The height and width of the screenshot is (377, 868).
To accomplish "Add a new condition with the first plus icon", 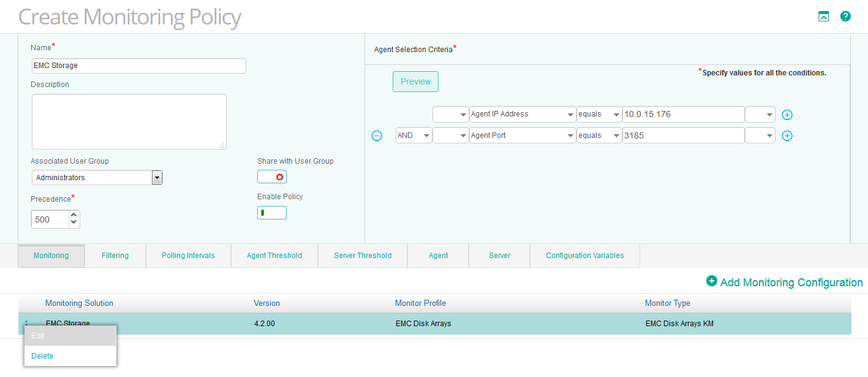I will tap(787, 115).
